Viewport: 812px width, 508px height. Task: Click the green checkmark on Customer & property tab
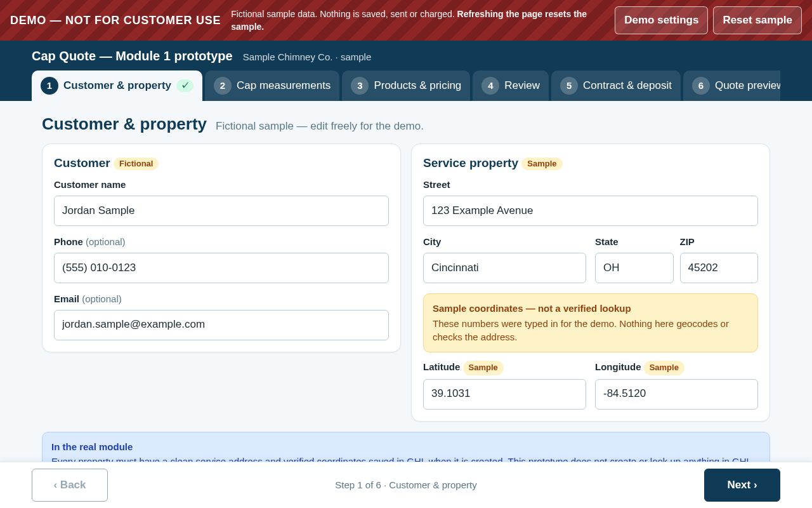pyautogui.click(x=185, y=86)
